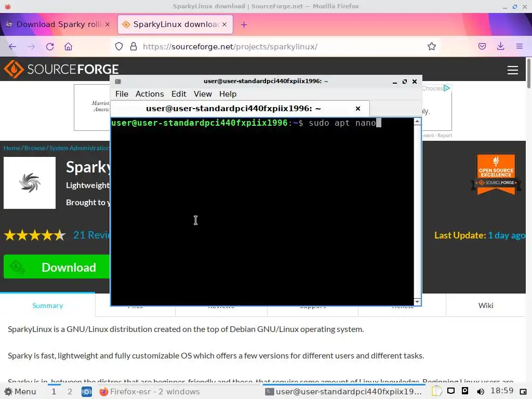Click the tray icon right of clock

tap(523, 392)
